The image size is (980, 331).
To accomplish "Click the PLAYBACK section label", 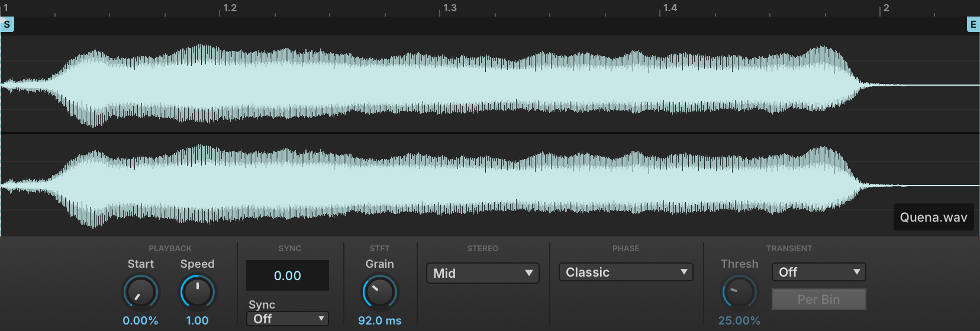I will click(x=170, y=248).
